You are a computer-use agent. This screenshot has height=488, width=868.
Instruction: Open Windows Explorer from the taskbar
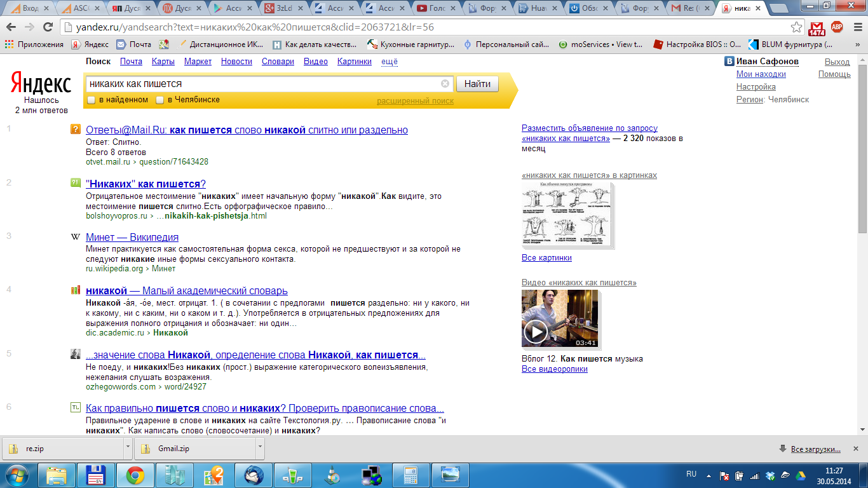click(56, 474)
